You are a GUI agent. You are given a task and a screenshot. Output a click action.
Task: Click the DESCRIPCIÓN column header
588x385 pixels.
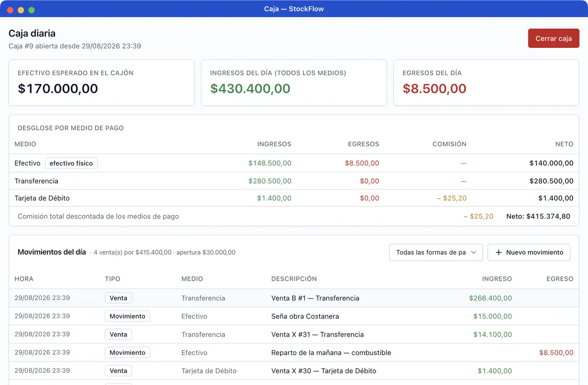tap(294, 279)
